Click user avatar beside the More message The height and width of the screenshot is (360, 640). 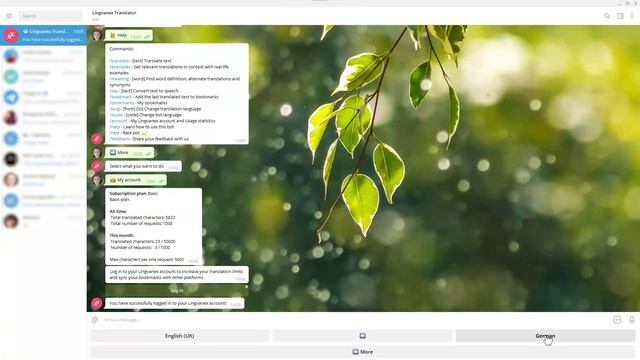97,153
